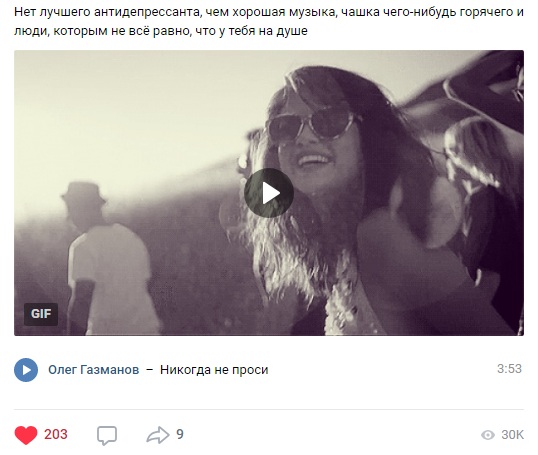Image resolution: width=538 pixels, height=455 pixels.
Task: Click the caption line starting with люди
Action: [161, 31]
